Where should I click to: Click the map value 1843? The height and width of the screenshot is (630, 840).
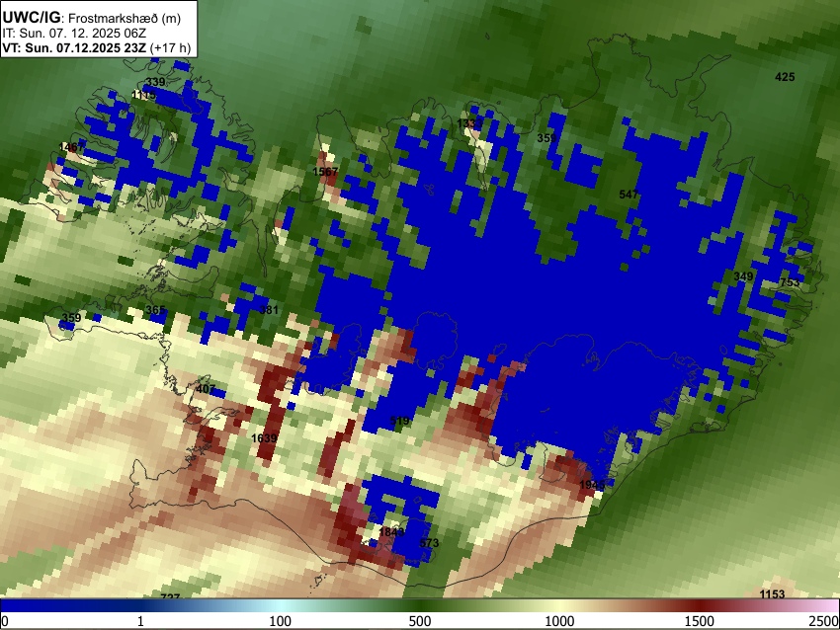click(x=391, y=532)
